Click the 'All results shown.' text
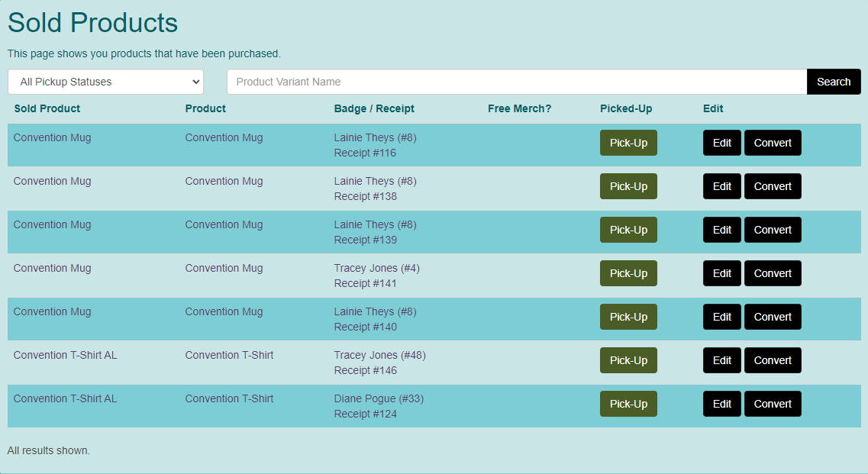This screenshot has width=868, height=474. 49,451
